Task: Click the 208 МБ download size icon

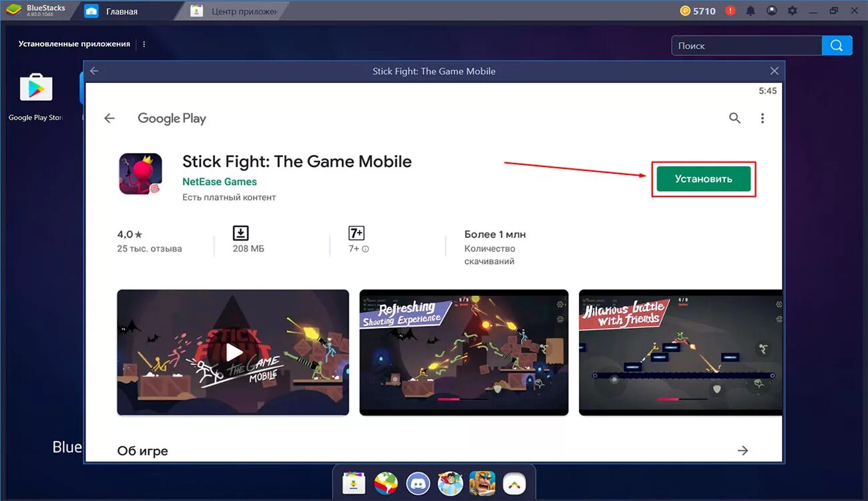Action: pyautogui.click(x=240, y=233)
